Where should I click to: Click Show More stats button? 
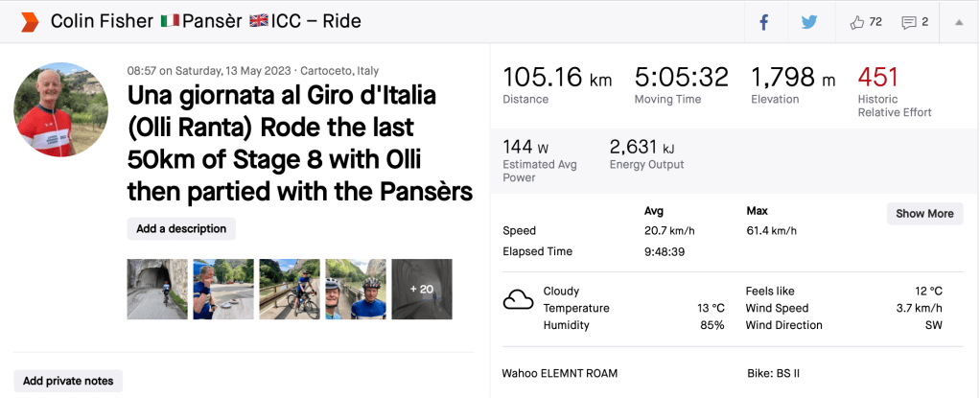click(924, 214)
